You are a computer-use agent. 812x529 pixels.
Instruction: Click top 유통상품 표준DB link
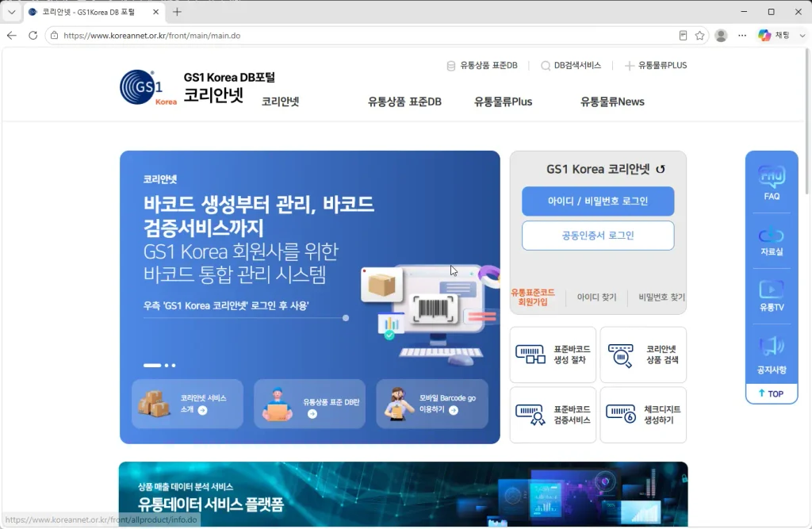click(x=482, y=65)
